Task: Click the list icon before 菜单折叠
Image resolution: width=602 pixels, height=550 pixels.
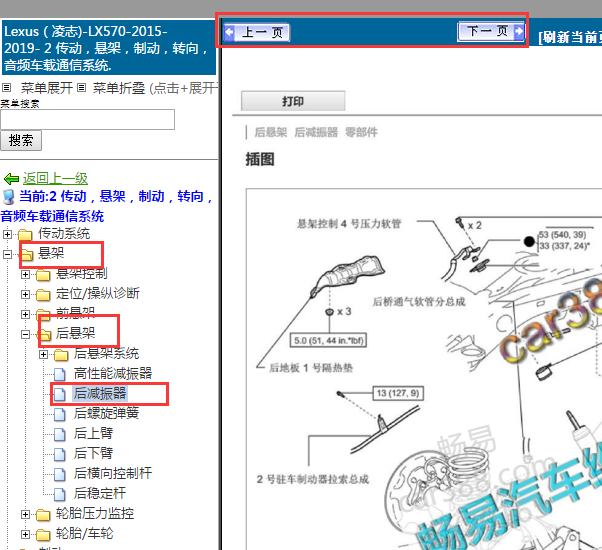Action: click(81, 88)
